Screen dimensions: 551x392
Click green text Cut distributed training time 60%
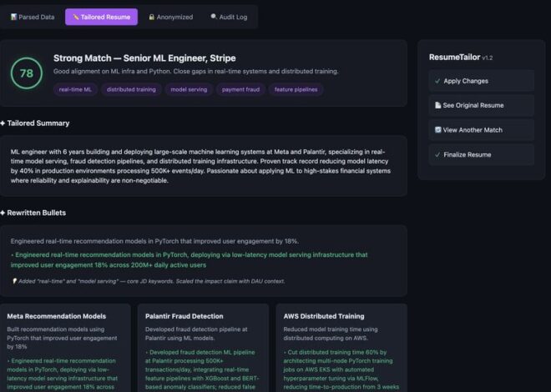[341, 369]
